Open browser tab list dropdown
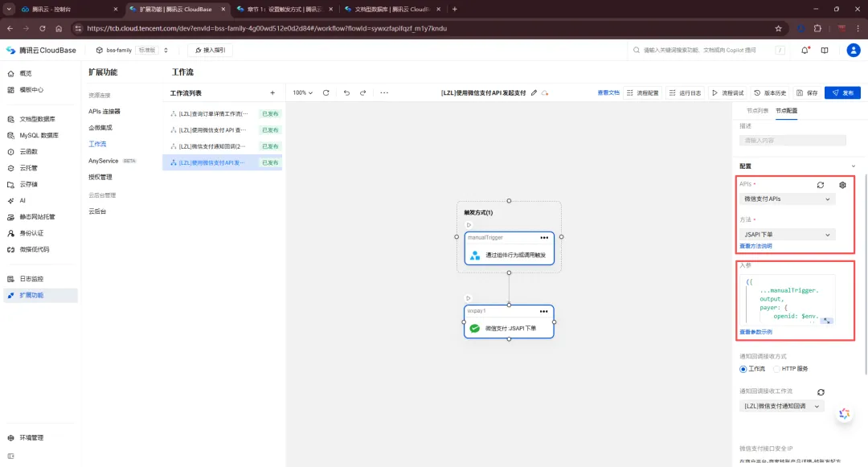The height and width of the screenshot is (467, 868). tap(9, 9)
